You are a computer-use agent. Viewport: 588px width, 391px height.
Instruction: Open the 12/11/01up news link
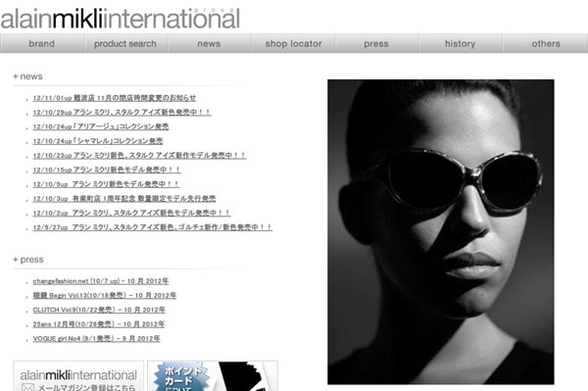point(115,98)
